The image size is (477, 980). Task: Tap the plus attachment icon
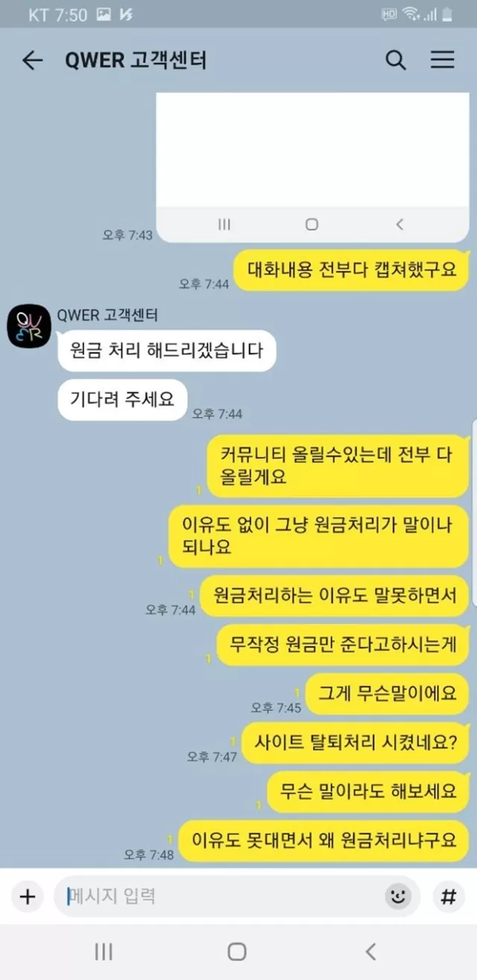point(27,896)
